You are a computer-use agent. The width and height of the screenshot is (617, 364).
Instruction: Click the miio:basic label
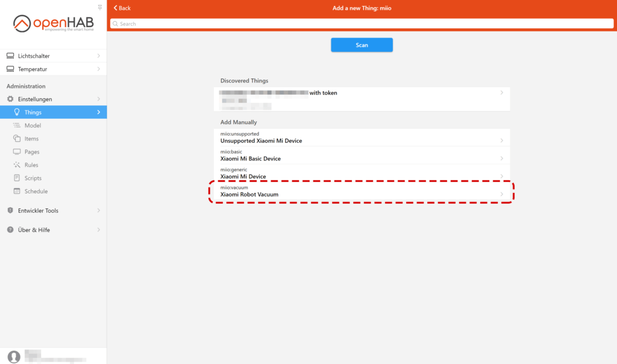(231, 151)
